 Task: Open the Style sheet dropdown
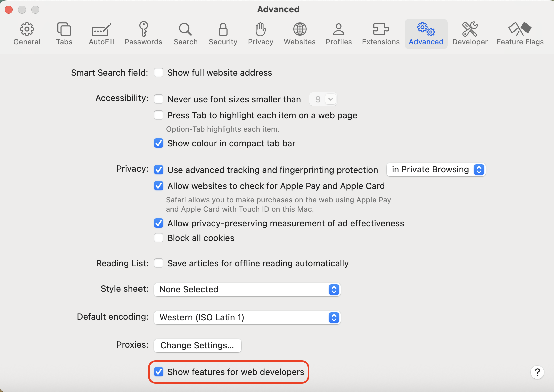point(333,290)
